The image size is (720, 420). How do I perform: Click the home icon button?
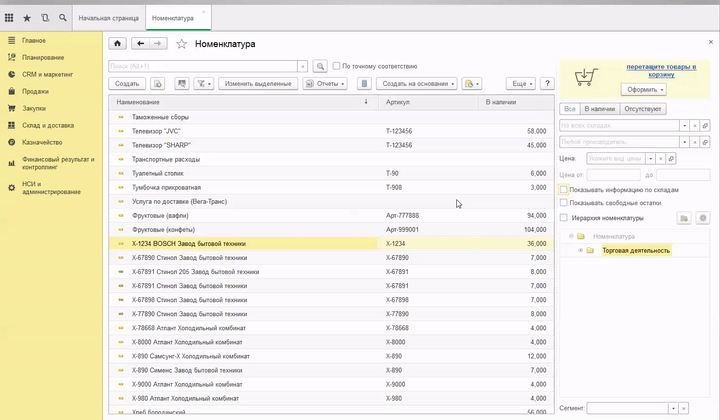coord(117,44)
